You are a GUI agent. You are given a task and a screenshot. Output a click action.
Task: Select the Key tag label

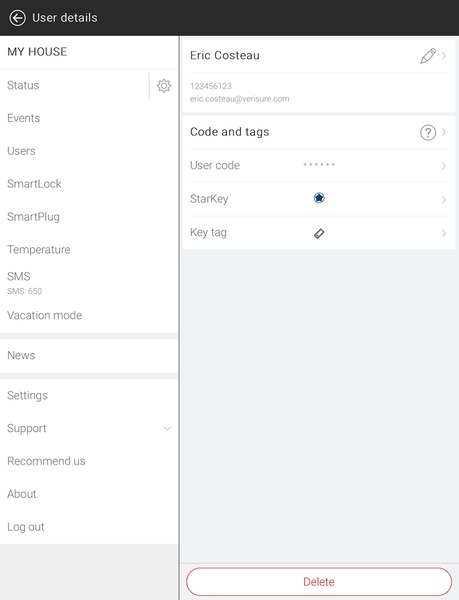point(208,233)
